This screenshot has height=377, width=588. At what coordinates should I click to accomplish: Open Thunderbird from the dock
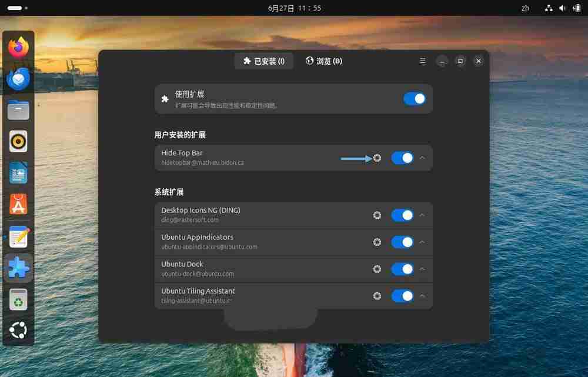[18, 79]
